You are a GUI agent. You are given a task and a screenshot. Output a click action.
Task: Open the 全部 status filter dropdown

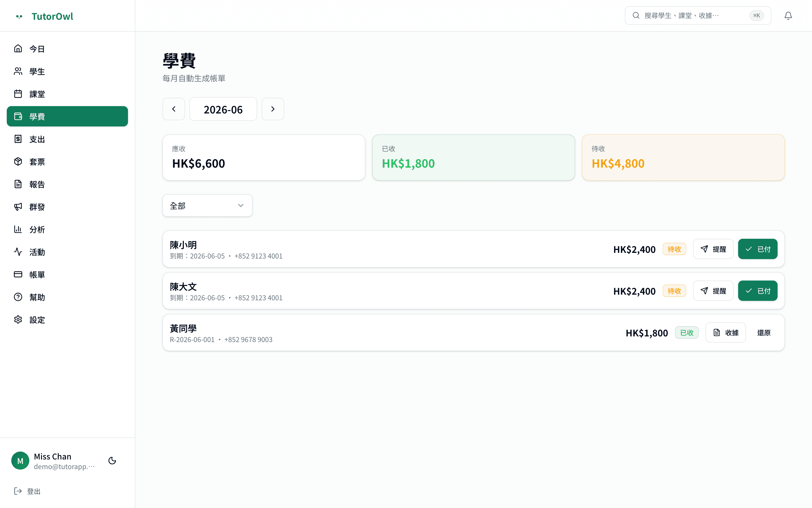click(x=207, y=206)
